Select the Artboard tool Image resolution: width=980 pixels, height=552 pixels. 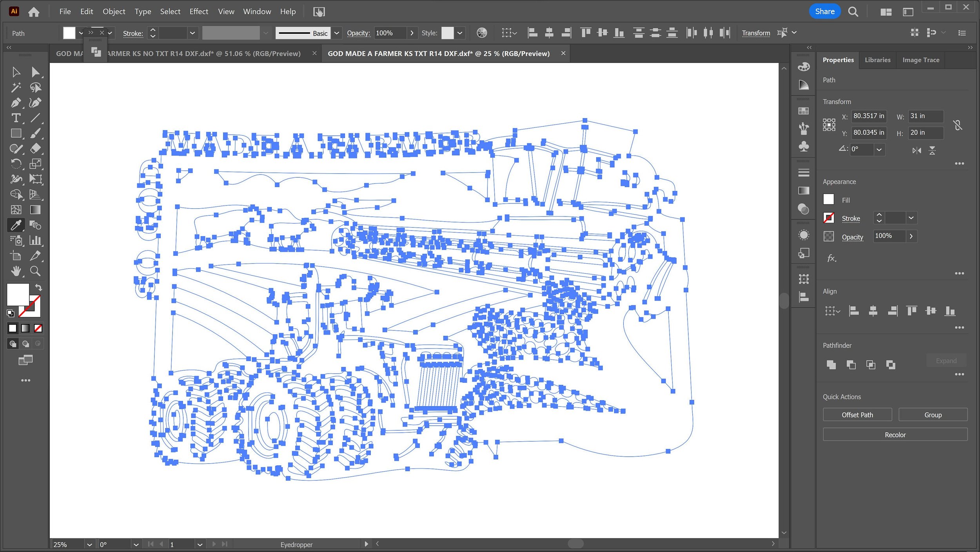coord(16,256)
